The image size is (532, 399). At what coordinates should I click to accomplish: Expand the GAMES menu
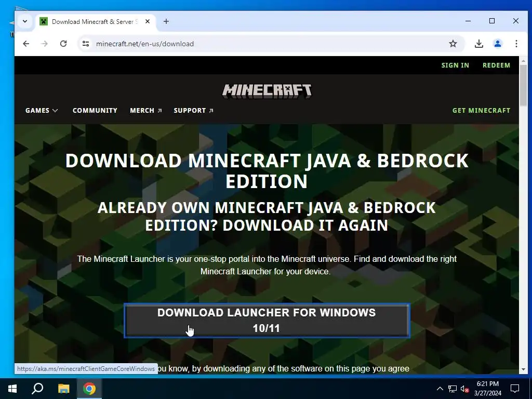point(42,111)
